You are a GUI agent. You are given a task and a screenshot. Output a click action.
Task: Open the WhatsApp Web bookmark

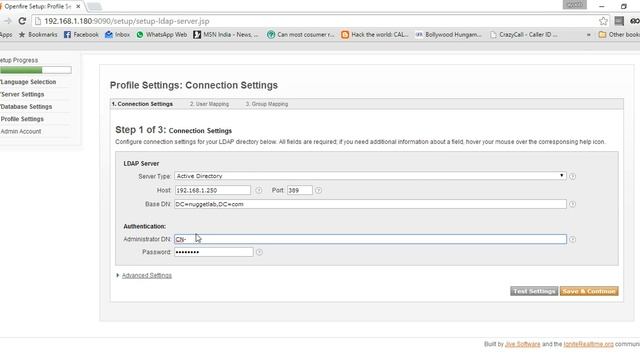[162, 35]
